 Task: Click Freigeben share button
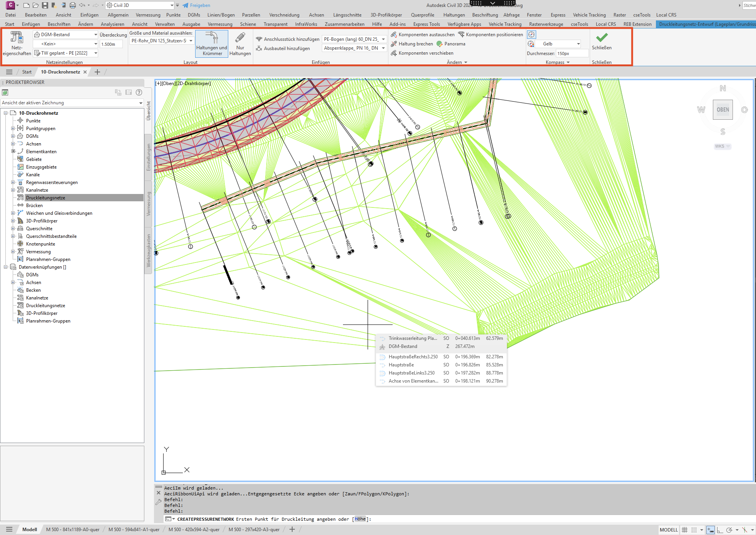click(x=196, y=5)
